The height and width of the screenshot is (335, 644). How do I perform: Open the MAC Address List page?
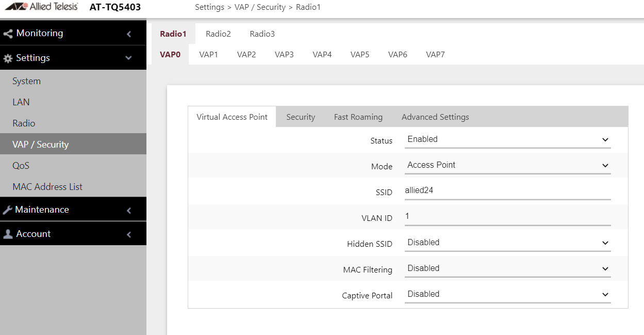(47, 186)
